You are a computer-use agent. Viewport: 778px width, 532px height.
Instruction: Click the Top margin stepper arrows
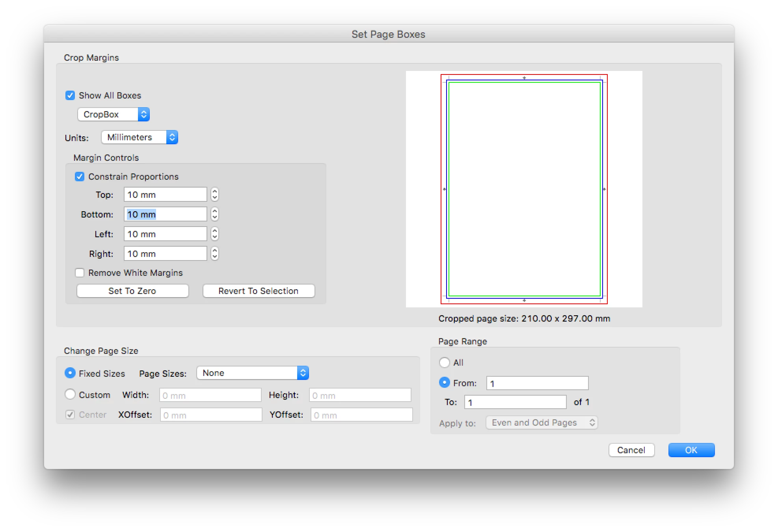click(x=214, y=194)
